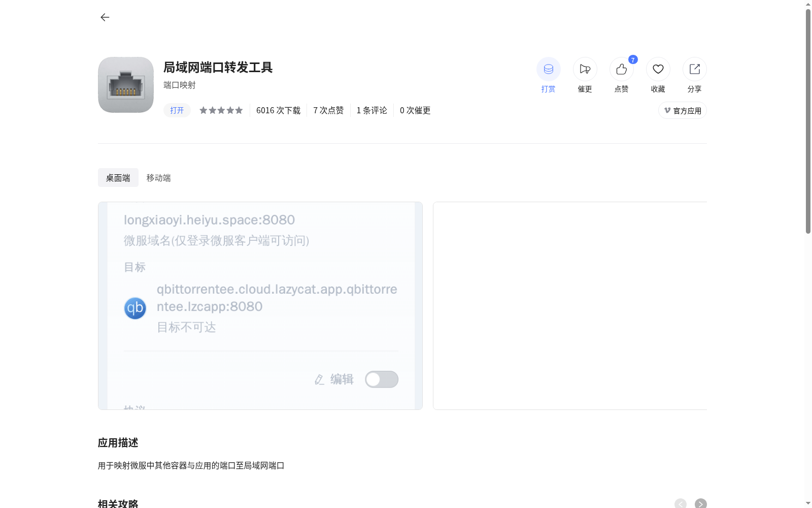Switch to the 移动端 tab
This screenshot has height=508, width=812.
coord(159,178)
